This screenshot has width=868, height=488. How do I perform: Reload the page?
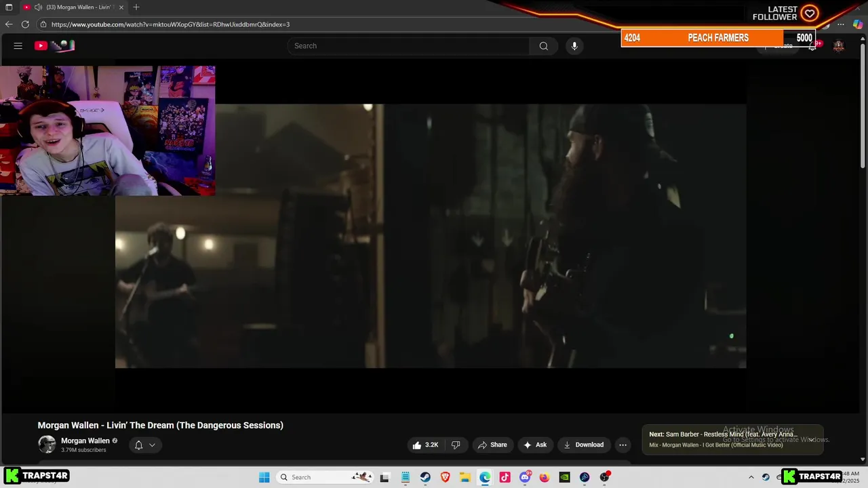click(x=25, y=24)
